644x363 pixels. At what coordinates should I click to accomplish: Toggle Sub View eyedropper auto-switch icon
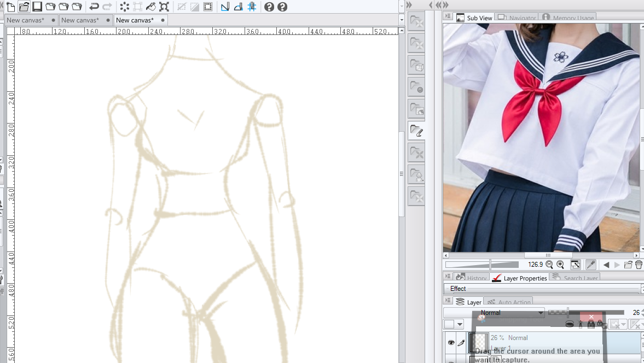(590, 265)
